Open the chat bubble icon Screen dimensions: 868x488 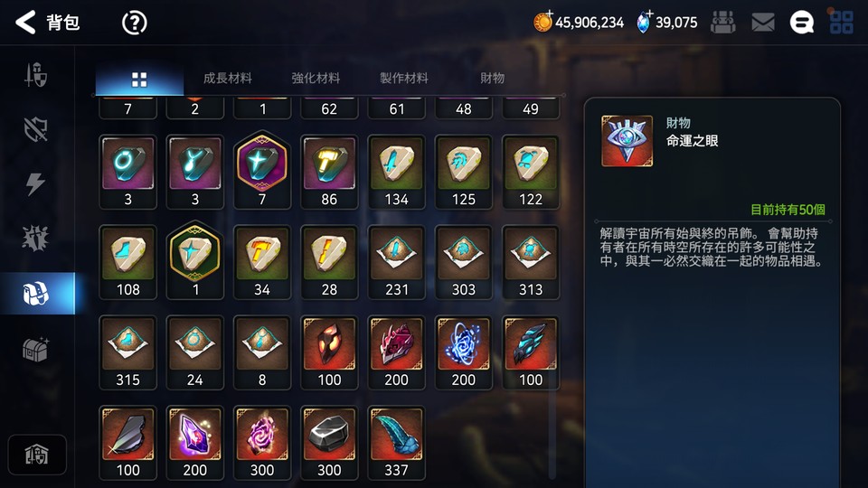(802, 23)
